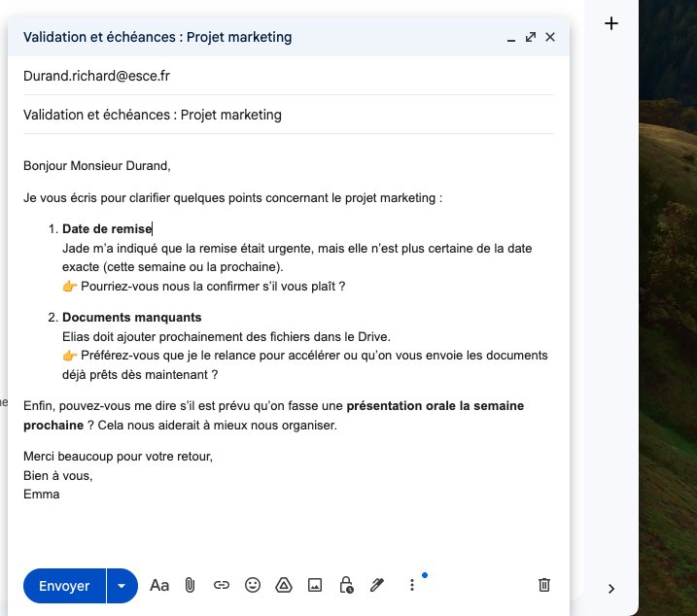The width and height of the screenshot is (697, 616).
Task: Click the plus icon to get add-ons
Action: [611, 23]
